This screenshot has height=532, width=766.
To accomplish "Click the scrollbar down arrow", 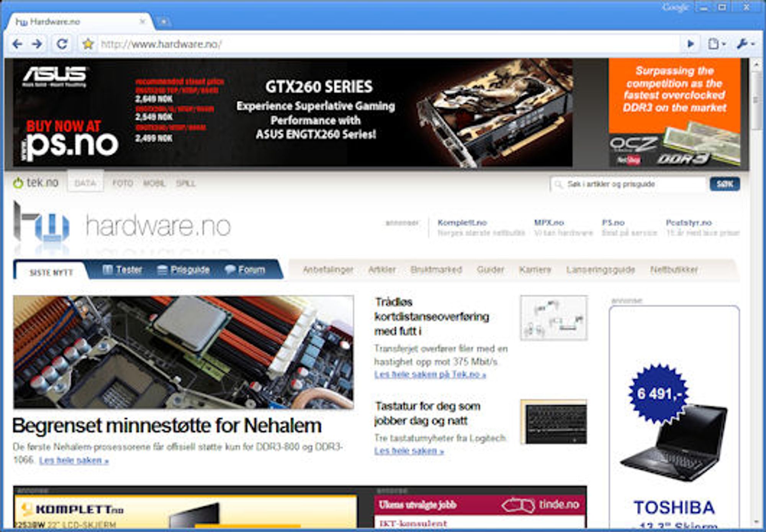I will pos(756,522).
